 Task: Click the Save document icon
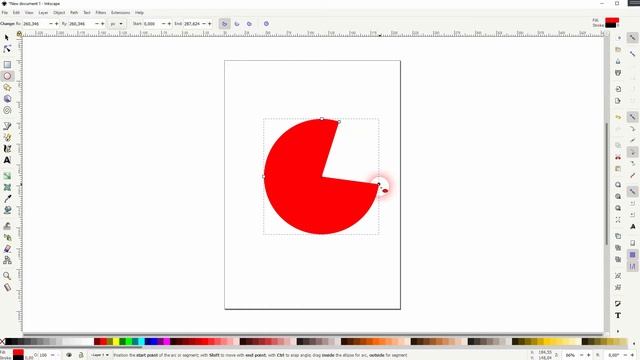coord(618,61)
